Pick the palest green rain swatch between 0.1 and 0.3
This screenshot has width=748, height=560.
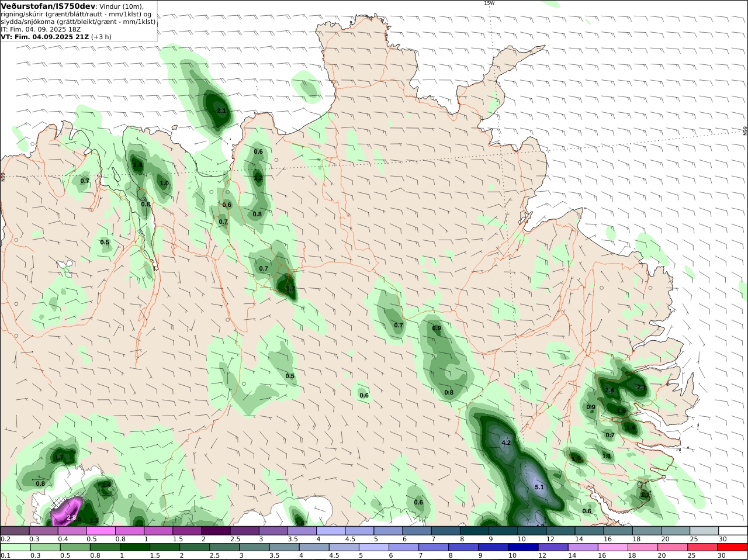pyautogui.click(x=15, y=547)
